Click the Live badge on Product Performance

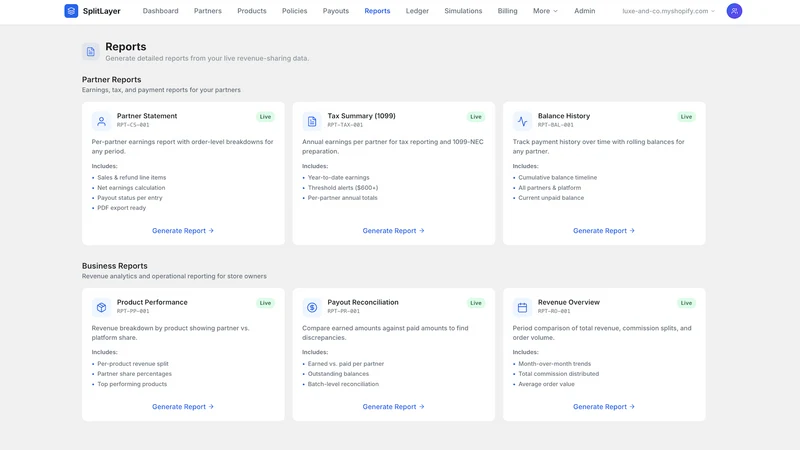pos(265,303)
